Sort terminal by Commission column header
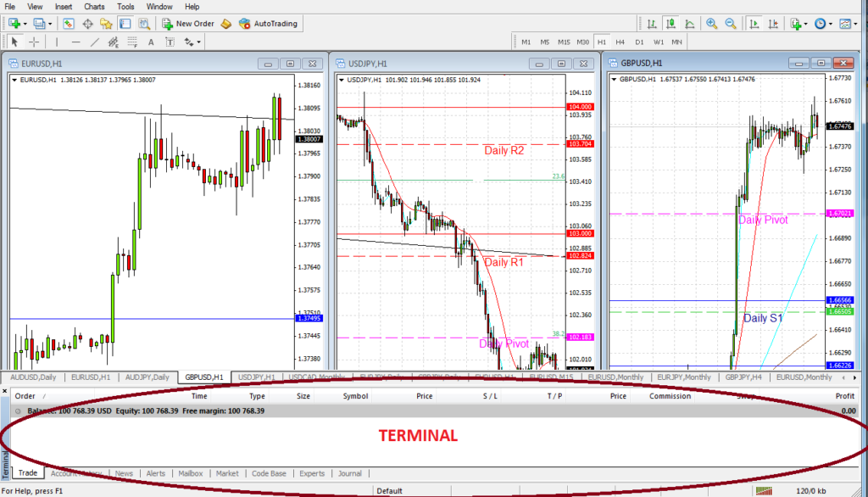Image resolution: width=868 pixels, height=497 pixels. coord(670,396)
